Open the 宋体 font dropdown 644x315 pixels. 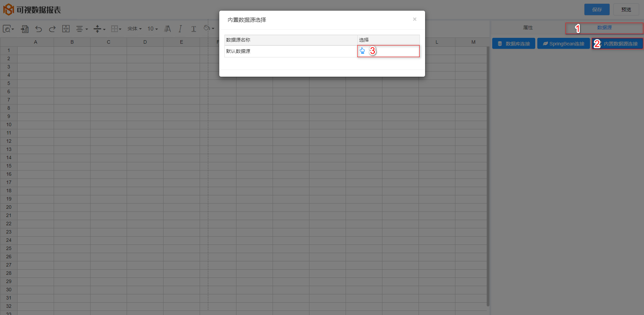pyautogui.click(x=135, y=29)
